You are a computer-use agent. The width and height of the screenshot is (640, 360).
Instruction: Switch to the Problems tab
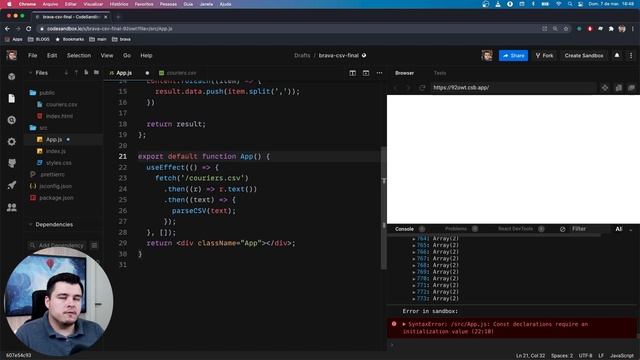click(456, 229)
